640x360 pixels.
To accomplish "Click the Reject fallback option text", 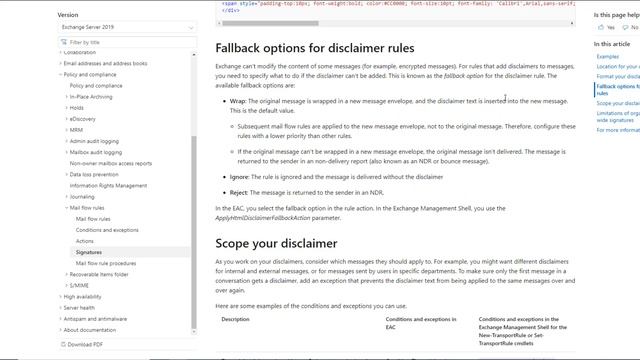I will click(x=238, y=193).
